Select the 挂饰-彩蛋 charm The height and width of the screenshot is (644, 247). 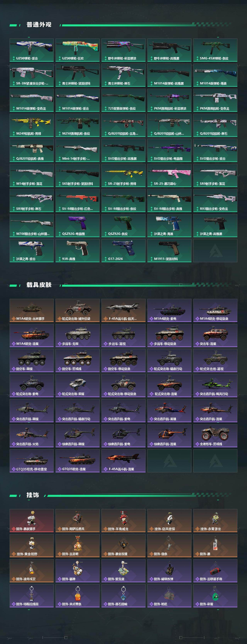(215, 596)
